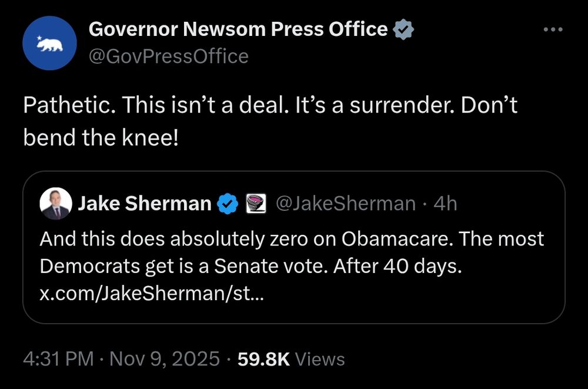Viewport: 588px width, 389px height.
Task: Open Jake Sherman's small profile photo
Action: [x=55, y=204]
